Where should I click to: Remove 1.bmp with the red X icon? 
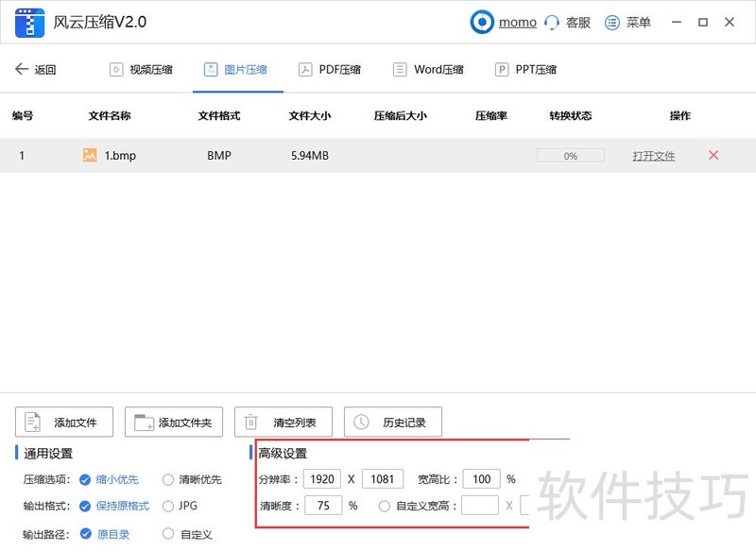[713, 155]
